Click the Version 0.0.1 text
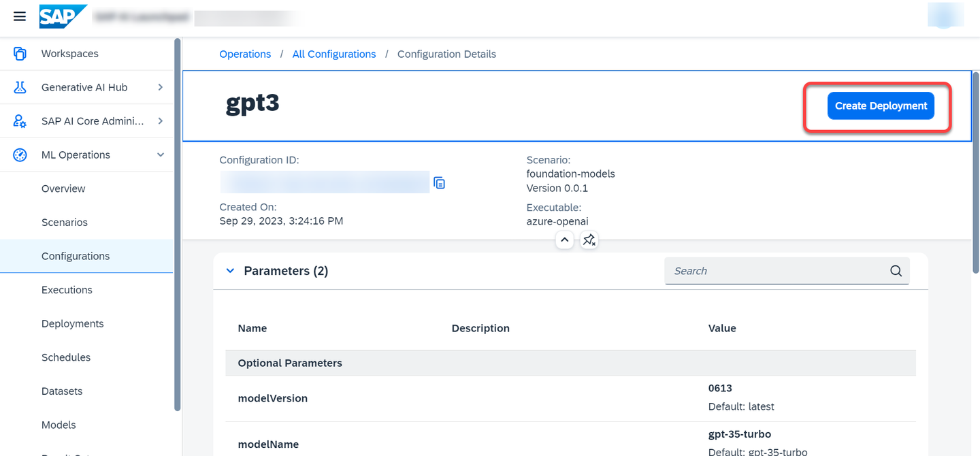Viewport: 980px width, 456px height. point(557,188)
